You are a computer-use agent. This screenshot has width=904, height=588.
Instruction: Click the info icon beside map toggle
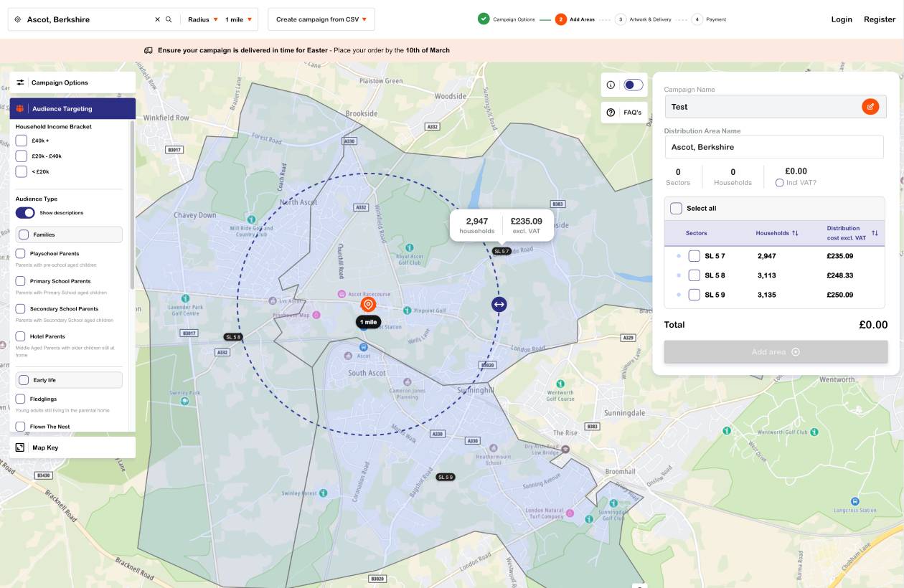tap(611, 85)
